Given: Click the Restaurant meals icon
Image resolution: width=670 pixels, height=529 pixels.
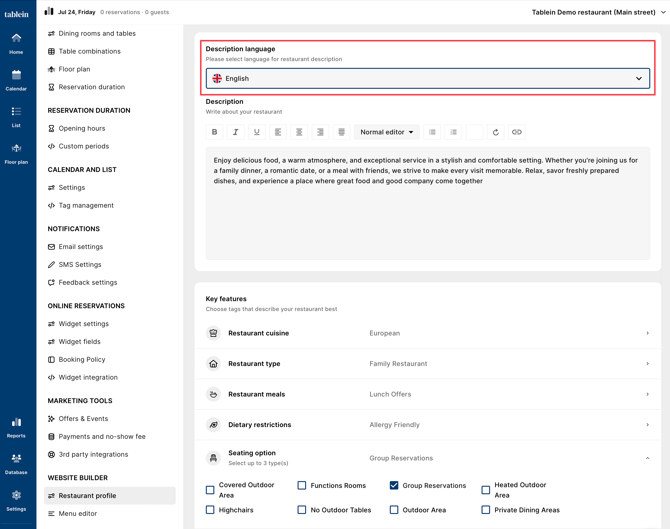Looking at the screenshot, I should pos(213,394).
